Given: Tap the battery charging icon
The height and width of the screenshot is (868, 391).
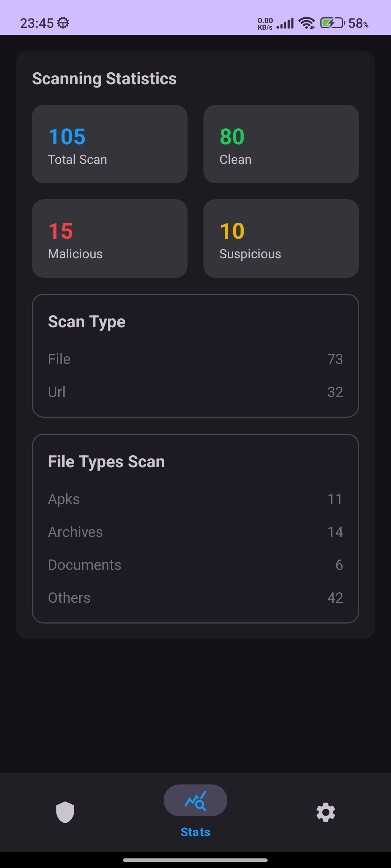Looking at the screenshot, I should 332,23.
